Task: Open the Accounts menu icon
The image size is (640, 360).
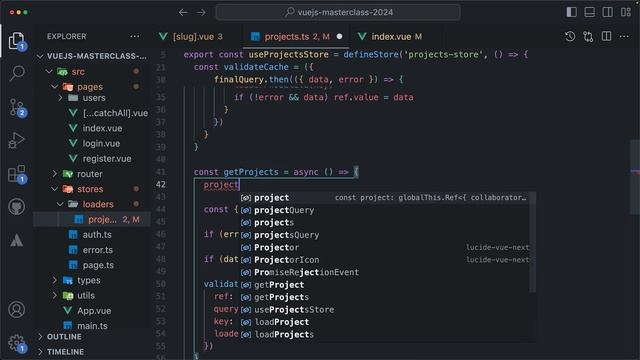Action: [x=16, y=310]
